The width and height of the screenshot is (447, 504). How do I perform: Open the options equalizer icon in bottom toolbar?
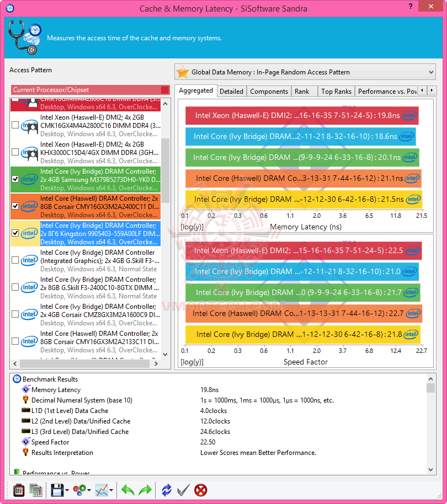pos(19,490)
